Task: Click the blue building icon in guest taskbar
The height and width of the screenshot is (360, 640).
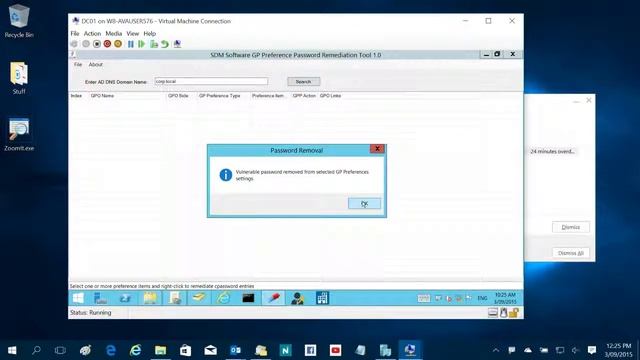Action: pos(322,298)
